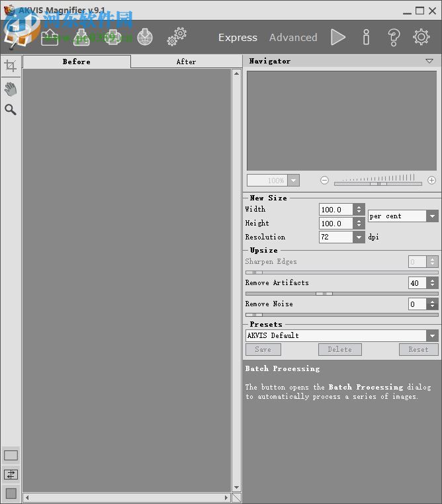Switch to the Before tab
Viewport: 442px width, 504px height.
[x=77, y=62]
